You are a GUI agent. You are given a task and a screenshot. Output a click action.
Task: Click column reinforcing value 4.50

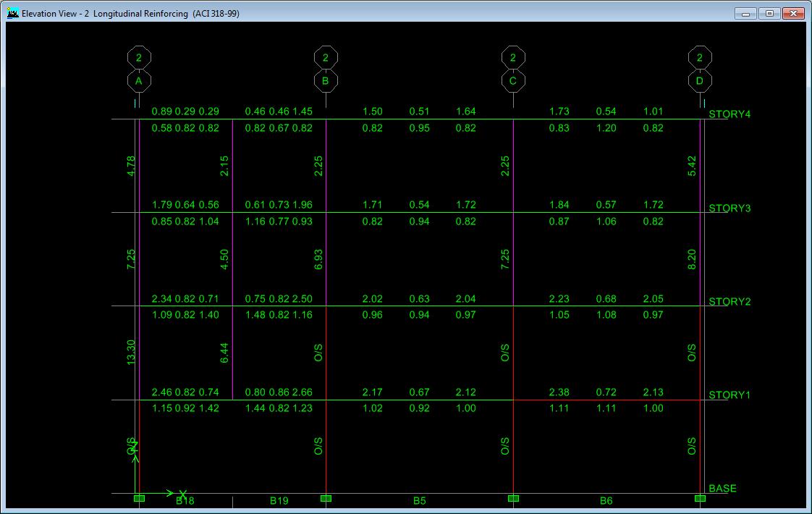tap(224, 259)
